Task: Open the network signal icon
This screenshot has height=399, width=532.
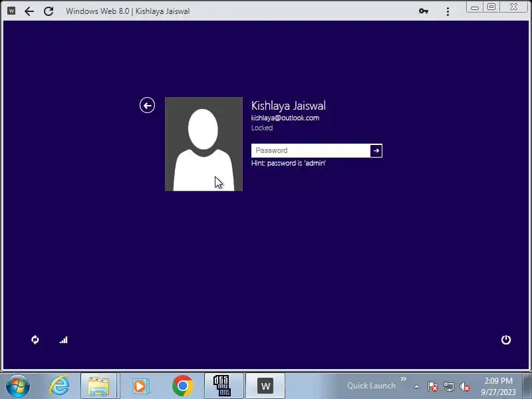Action: [64, 340]
